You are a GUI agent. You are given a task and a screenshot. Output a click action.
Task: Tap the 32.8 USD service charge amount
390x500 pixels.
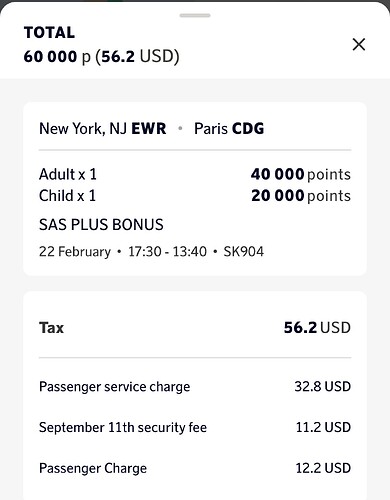pos(323,387)
